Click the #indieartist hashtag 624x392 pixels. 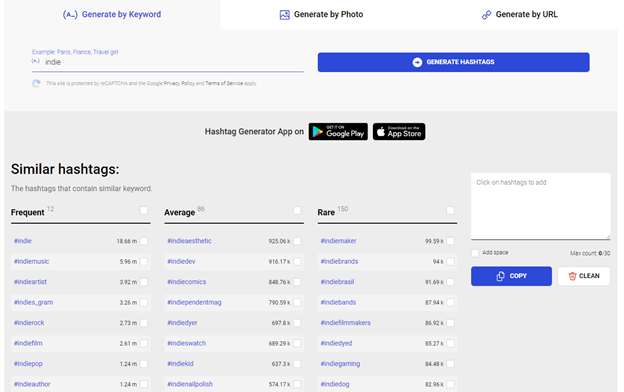(30, 282)
